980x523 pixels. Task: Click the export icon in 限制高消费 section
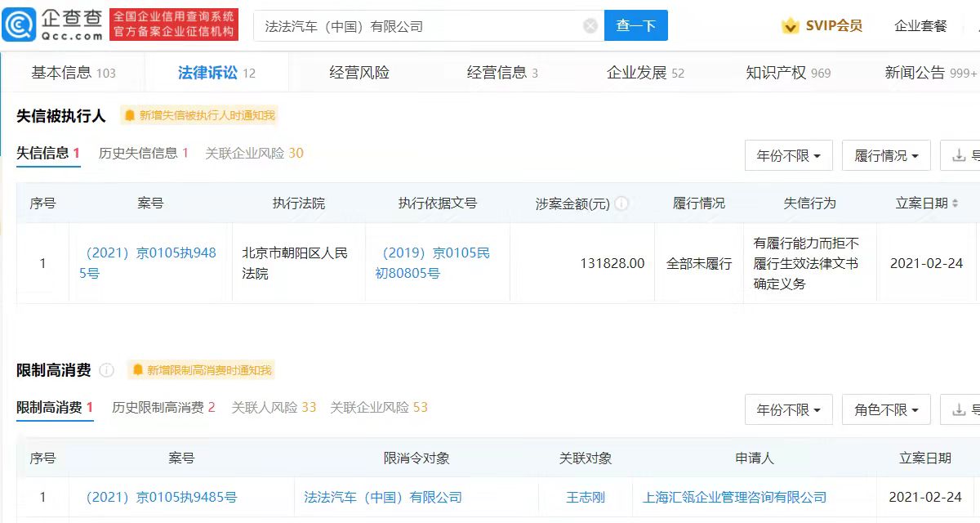tap(957, 409)
